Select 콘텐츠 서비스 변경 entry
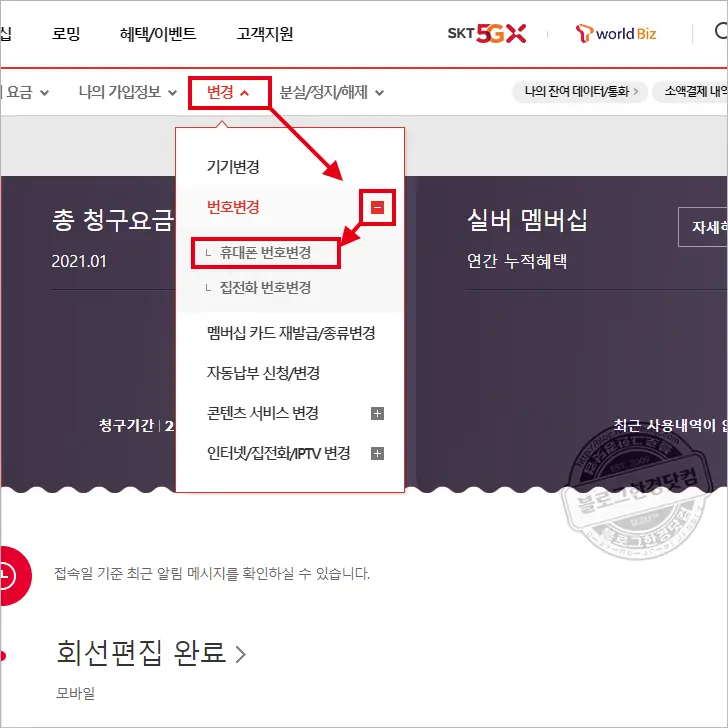Image resolution: width=728 pixels, height=728 pixels. coord(262,413)
